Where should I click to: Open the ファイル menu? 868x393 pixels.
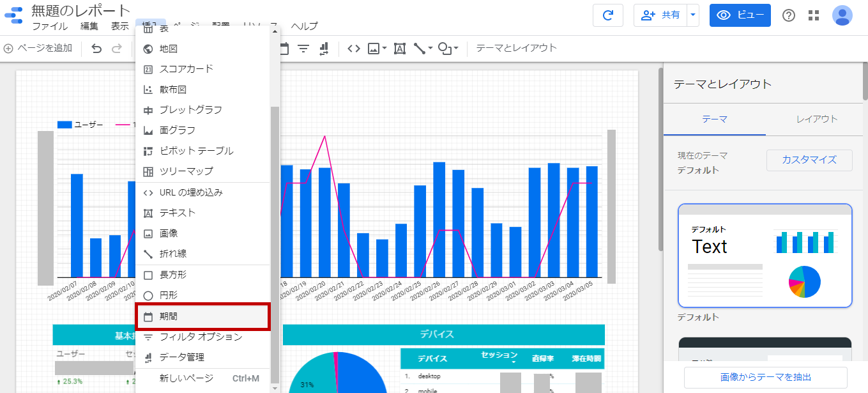click(50, 26)
